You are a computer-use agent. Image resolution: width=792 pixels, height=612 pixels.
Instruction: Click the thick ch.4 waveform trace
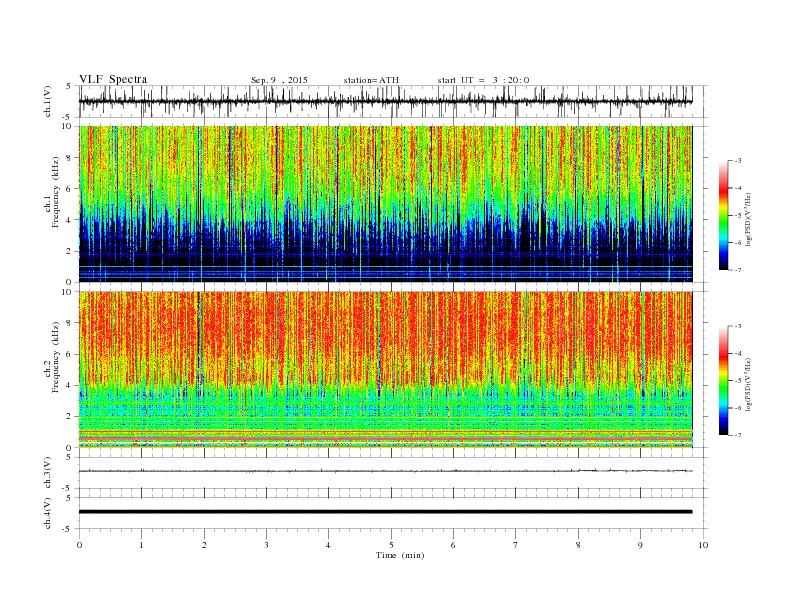click(x=386, y=512)
